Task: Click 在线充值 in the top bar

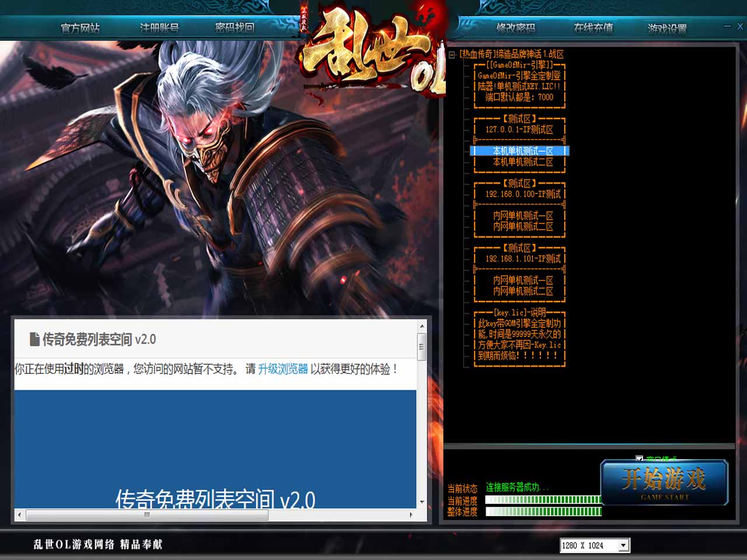Action: point(593,27)
